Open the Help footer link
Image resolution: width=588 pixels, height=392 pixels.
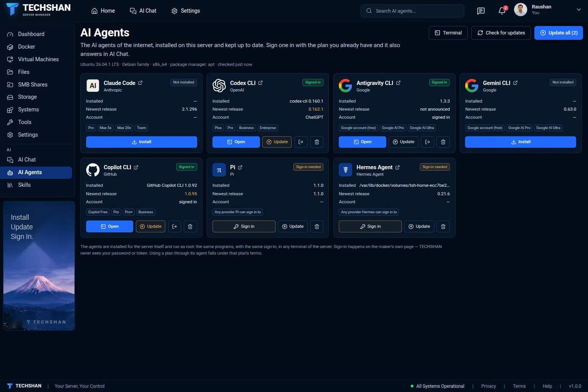coord(547,386)
